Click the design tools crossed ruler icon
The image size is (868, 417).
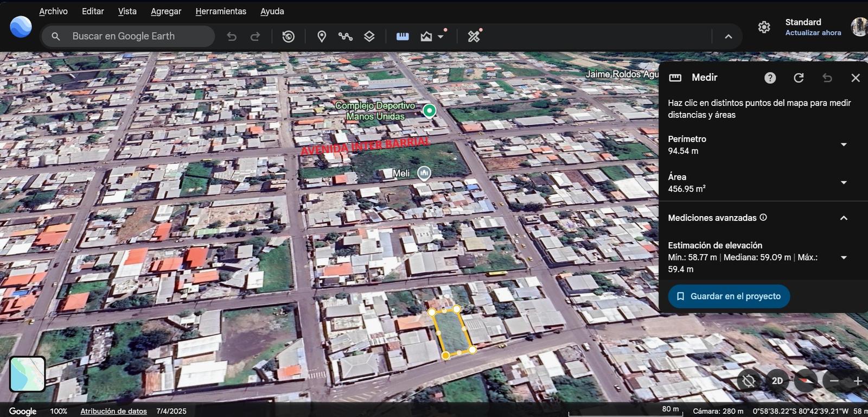coord(474,36)
